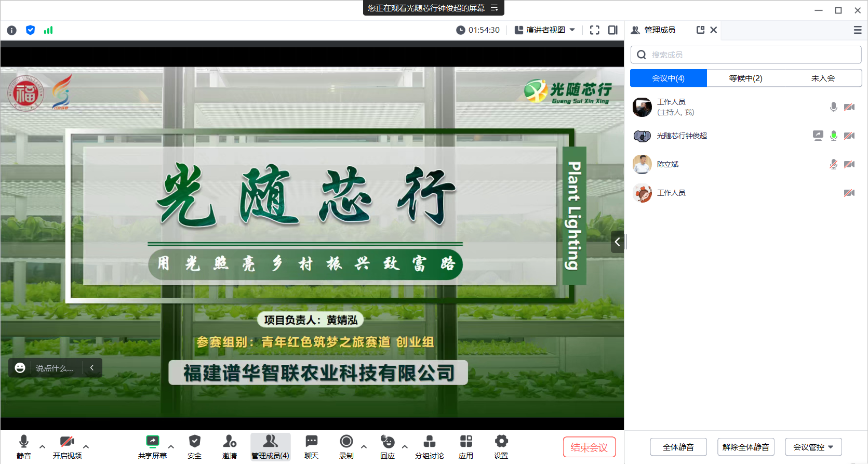Expand video options arrow

[x=86, y=446]
